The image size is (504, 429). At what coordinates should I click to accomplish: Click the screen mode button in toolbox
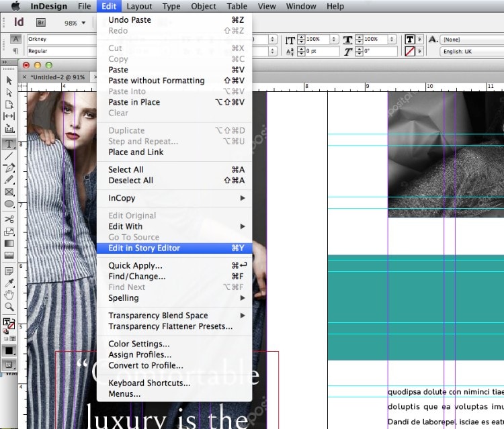(9, 365)
